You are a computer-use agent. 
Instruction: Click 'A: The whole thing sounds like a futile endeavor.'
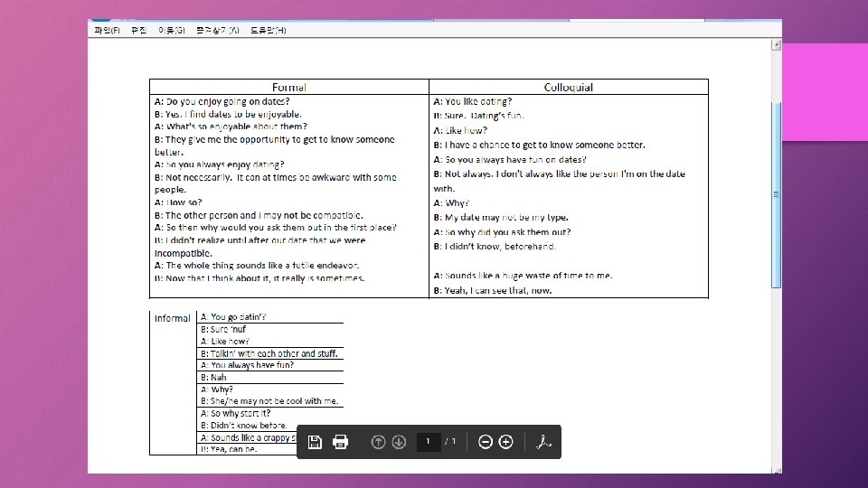click(x=257, y=266)
